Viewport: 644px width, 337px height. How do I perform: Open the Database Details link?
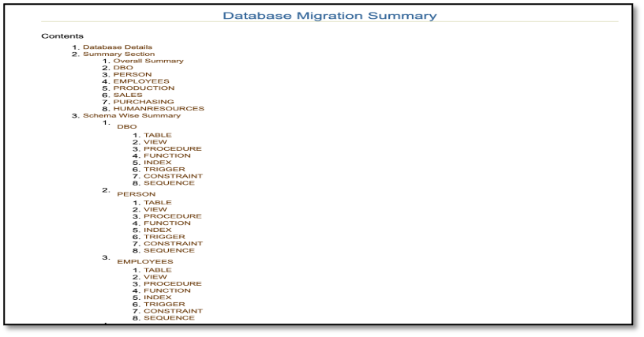click(x=118, y=47)
